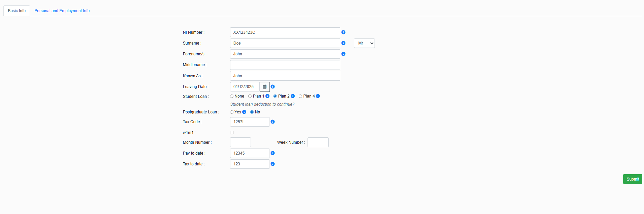Enable the w1m1 checkbox
The width and height of the screenshot is (644, 214).
(x=232, y=133)
